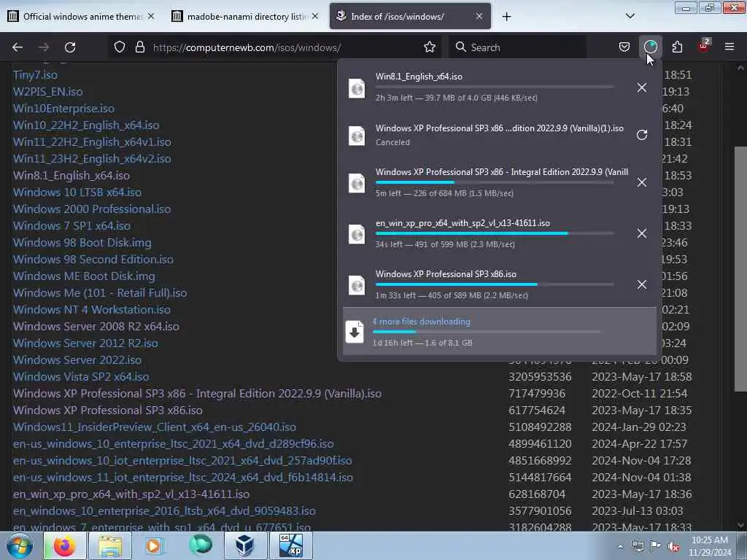Cancel the Integral Edition 2022.9.9 download in progress

642,182
